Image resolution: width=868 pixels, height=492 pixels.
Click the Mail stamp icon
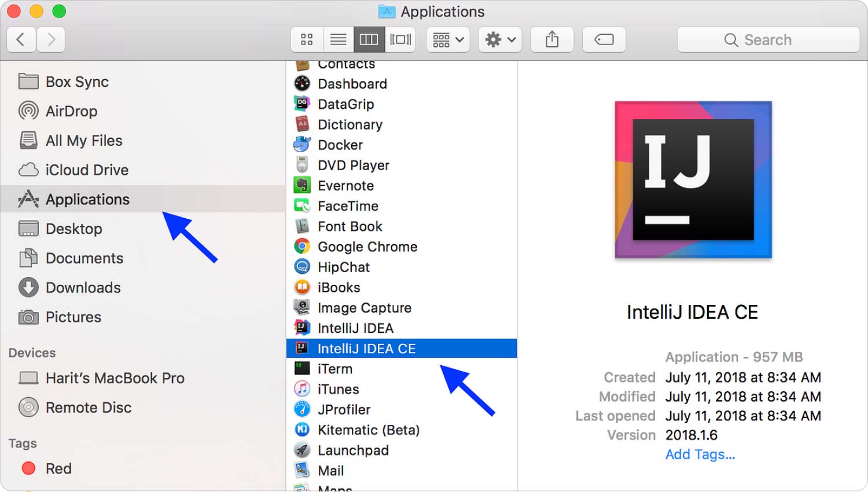click(302, 470)
